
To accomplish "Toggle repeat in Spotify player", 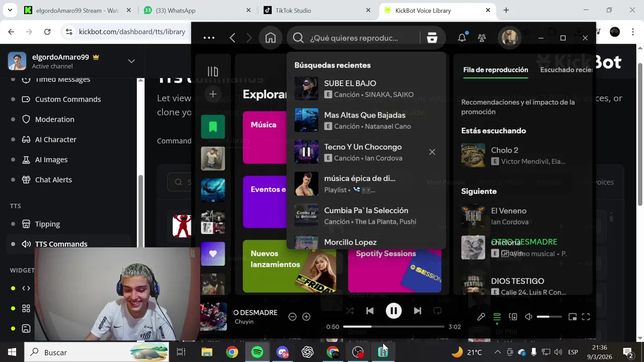I will click(x=437, y=311).
